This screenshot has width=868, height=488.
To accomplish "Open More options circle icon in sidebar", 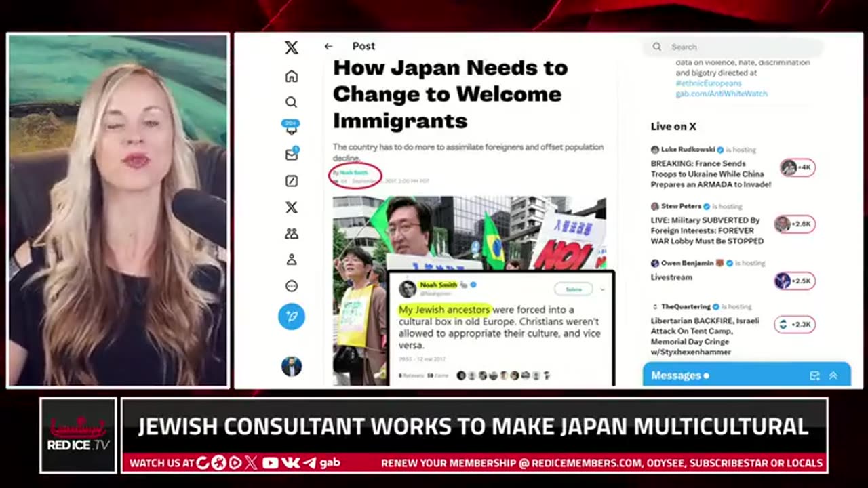I will 292,286.
